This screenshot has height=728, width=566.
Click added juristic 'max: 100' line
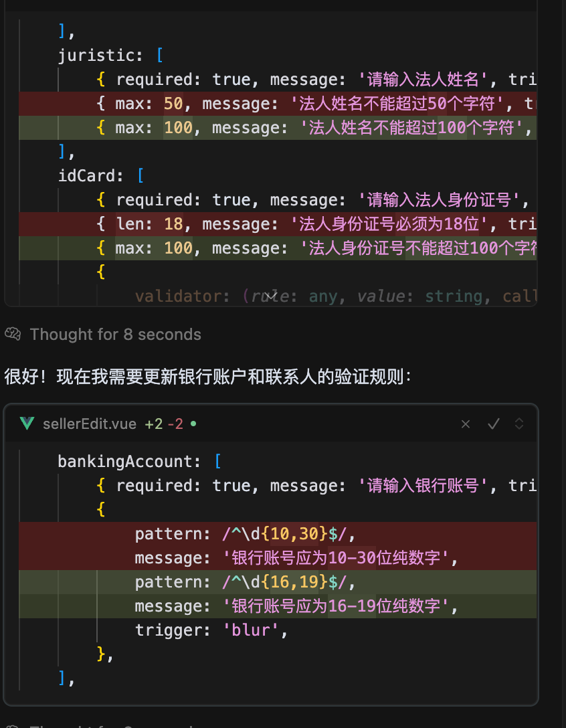[278, 128]
